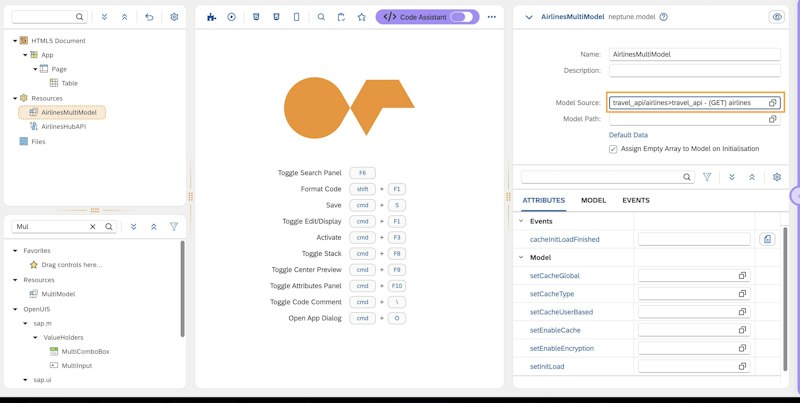Image resolution: width=800 pixels, height=403 pixels.
Task: Open help icon next to neptune.model
Action: [x=663, y=17]
